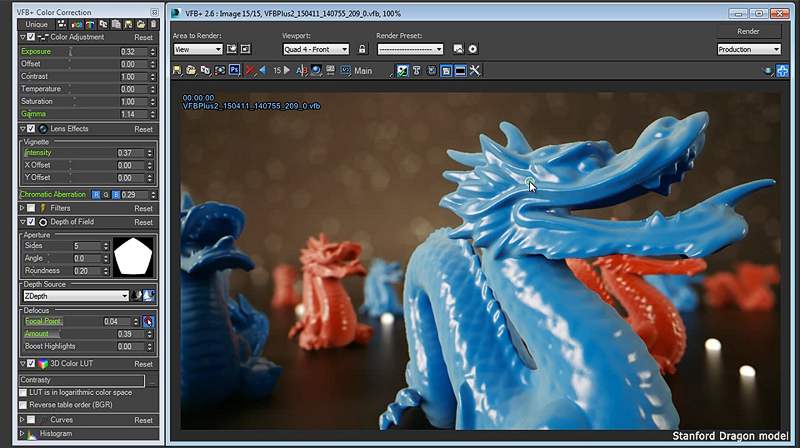Open the wrench settings icon
The width and height of the screenshot is (800, 448).
475,71
